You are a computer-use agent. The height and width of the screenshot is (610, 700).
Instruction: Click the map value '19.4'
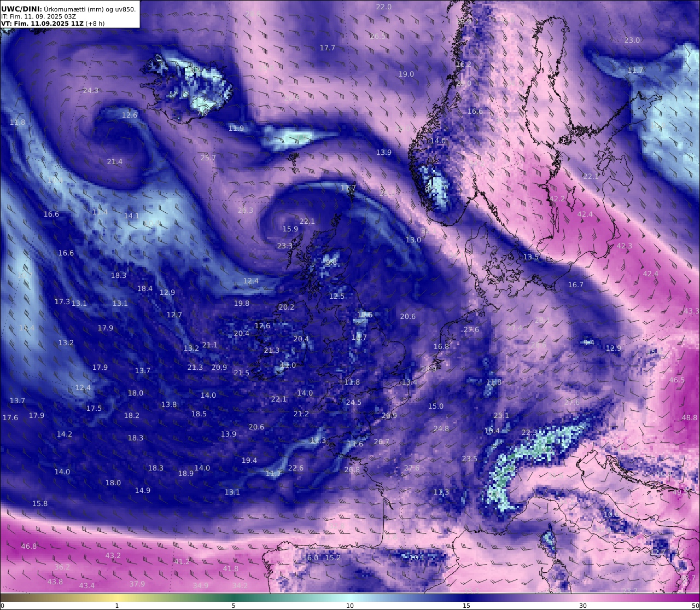249,460
